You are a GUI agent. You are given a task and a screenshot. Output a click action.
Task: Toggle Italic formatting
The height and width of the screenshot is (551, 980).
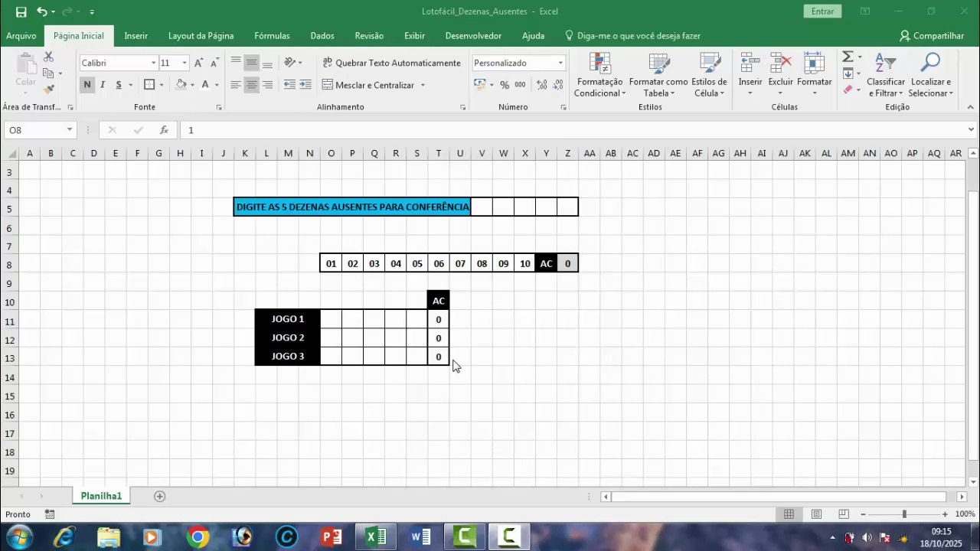(103, 85)
